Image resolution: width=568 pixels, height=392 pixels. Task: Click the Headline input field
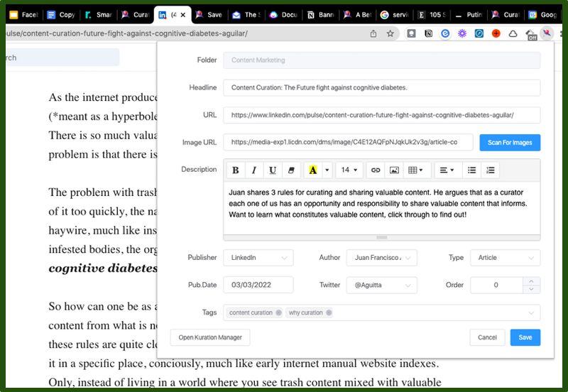(x=381, y=87)
